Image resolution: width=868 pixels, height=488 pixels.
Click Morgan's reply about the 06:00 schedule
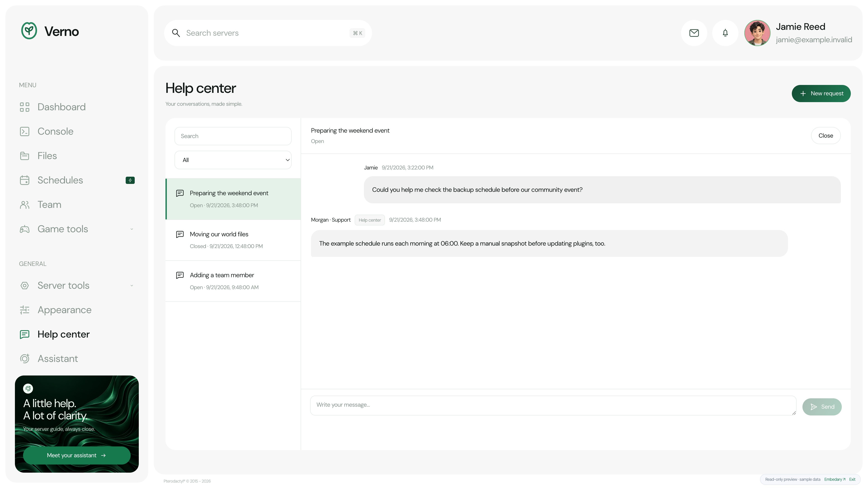549,244
